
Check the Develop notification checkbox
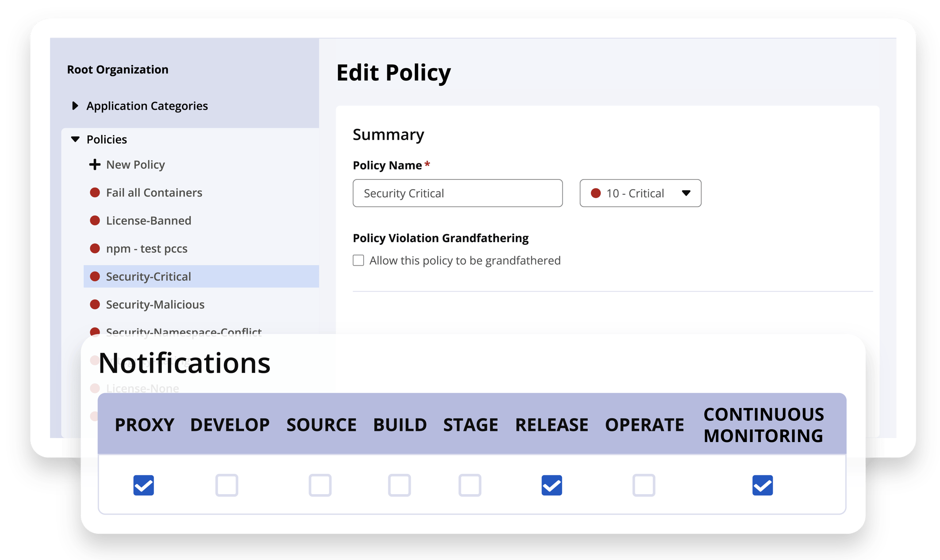(x=227, y=485)
